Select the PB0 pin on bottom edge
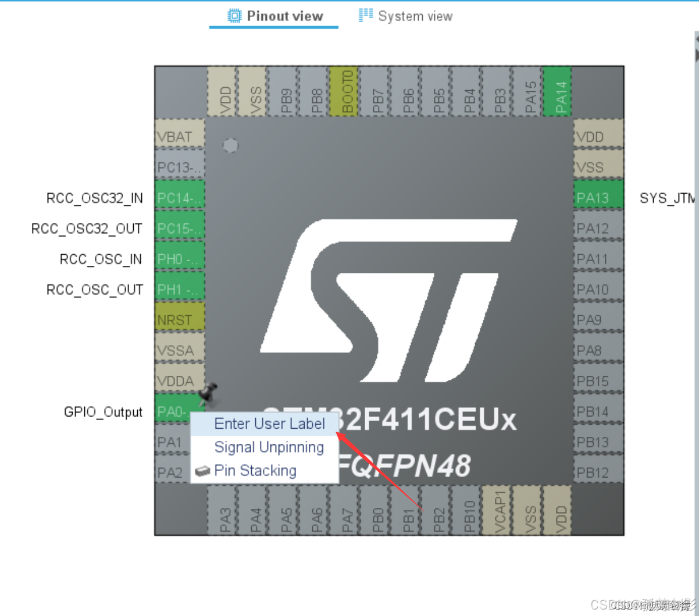The width and height of the screenshot is (699, 616). coord(375,510)
